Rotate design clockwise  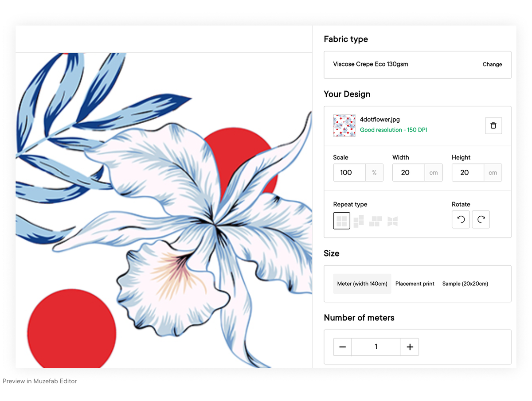pos(481,219)
